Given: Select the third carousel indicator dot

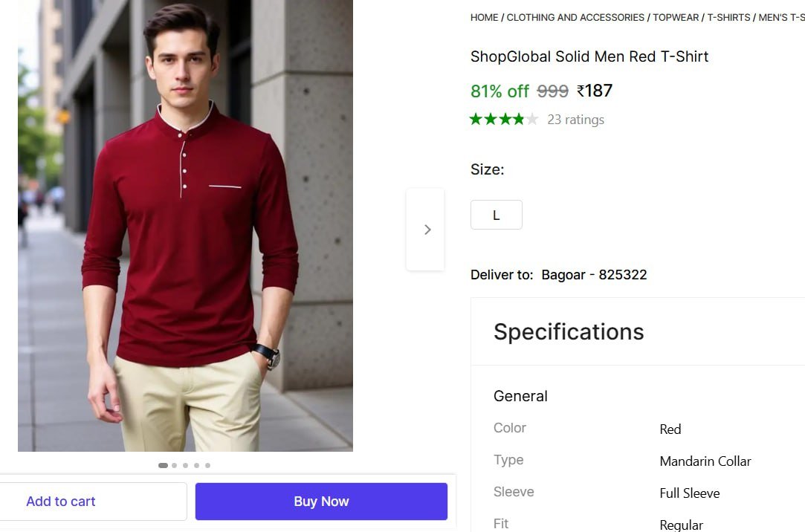Looking at the screenshot, I should pos(185,466).
